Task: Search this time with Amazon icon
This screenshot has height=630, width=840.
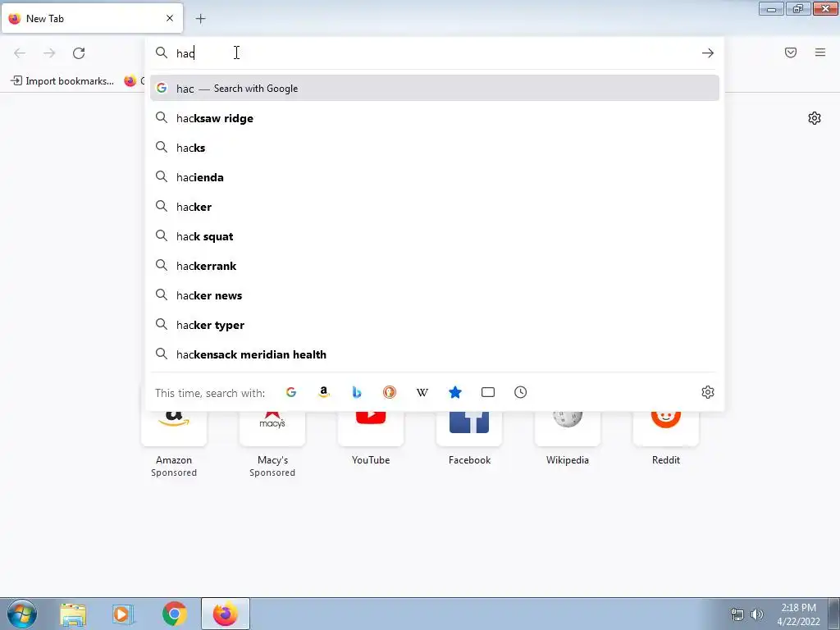Action: click(x=323, y=392)
